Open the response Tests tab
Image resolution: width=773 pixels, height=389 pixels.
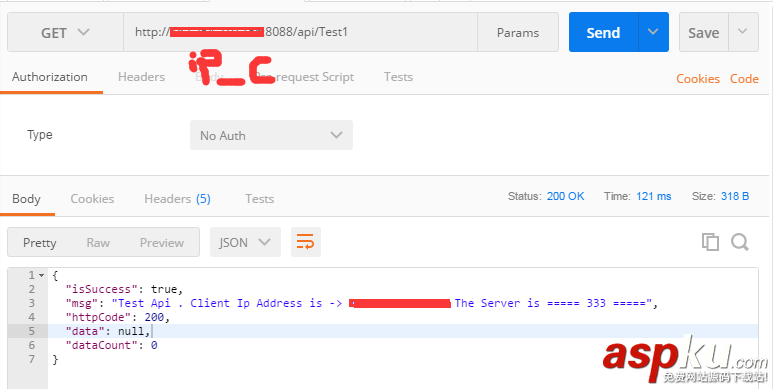click(x=259, y=199)
